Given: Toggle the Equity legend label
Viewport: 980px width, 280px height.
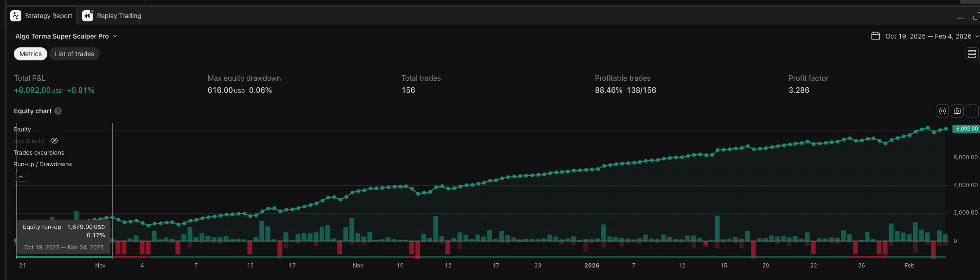Looking at the screenshot, I should [x=22, y=130].
